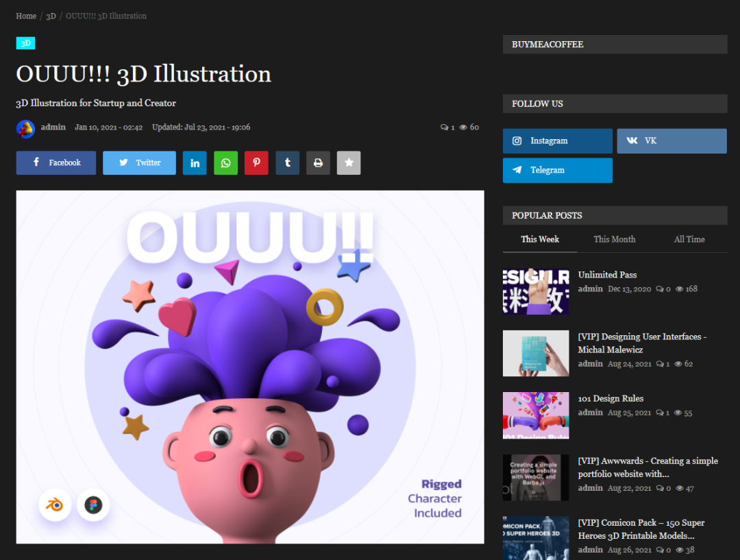Add the post to favorites with the star
Viewport: 740px width, 560px height.
coord(349,163)
